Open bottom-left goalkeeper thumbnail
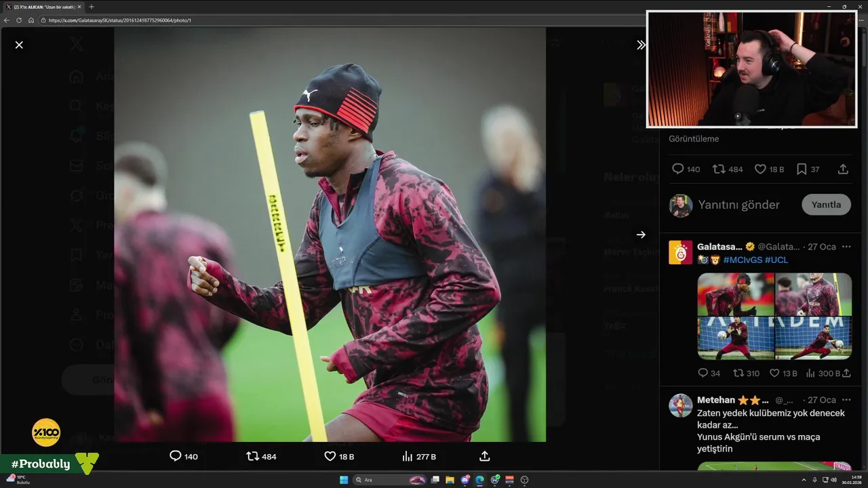868x488 pixels. 736,338
